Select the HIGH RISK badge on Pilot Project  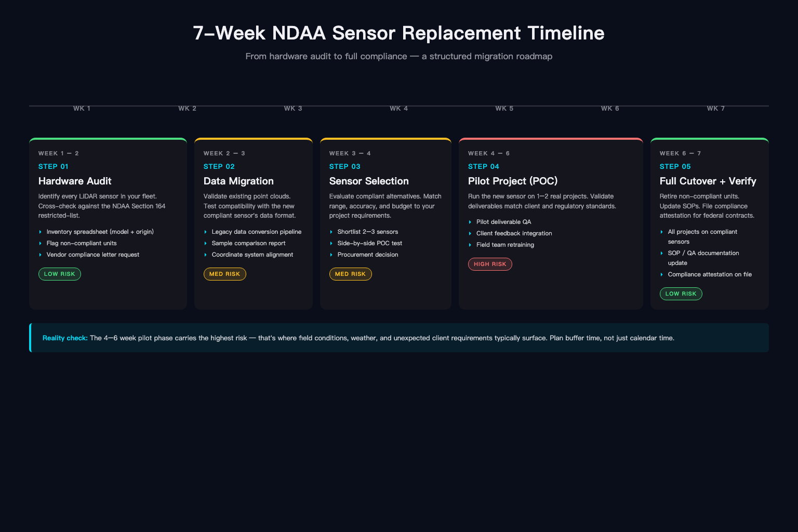tap(490, 264)
